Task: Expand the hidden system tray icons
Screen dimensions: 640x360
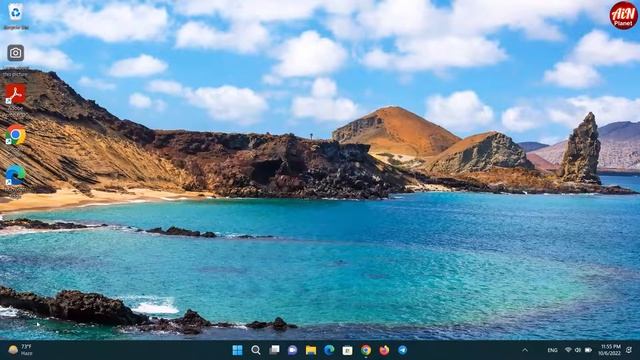Action: (x=525, y=350)
